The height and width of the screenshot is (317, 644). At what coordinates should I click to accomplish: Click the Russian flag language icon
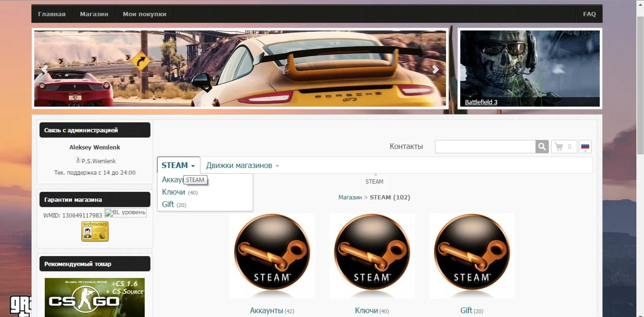tap(585, 147)
